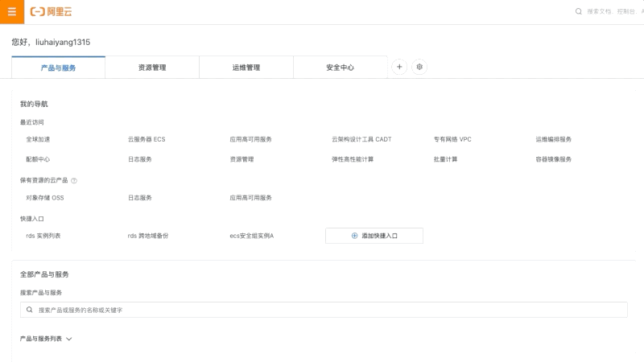Viewport: 644px width, 362px height.
Task: Open 应用高可用服务 under 保有资源的云产品
Action: 251,198
